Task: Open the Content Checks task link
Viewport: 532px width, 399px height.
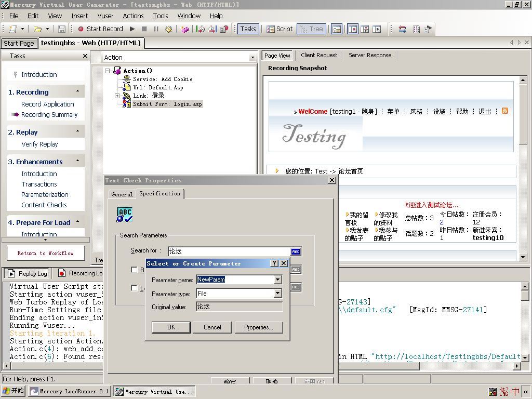Action: (x=44, y=205)
